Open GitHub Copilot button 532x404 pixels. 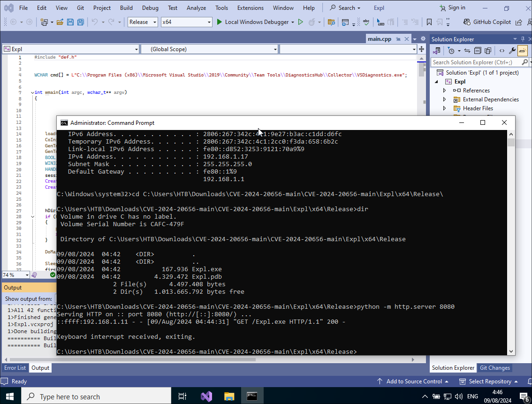[487, 22]
